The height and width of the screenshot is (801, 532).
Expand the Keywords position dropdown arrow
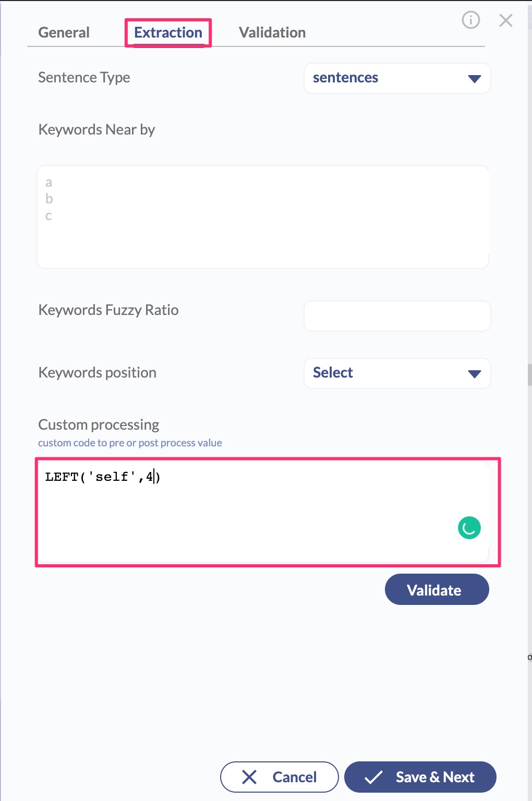[x=474, y=374]
